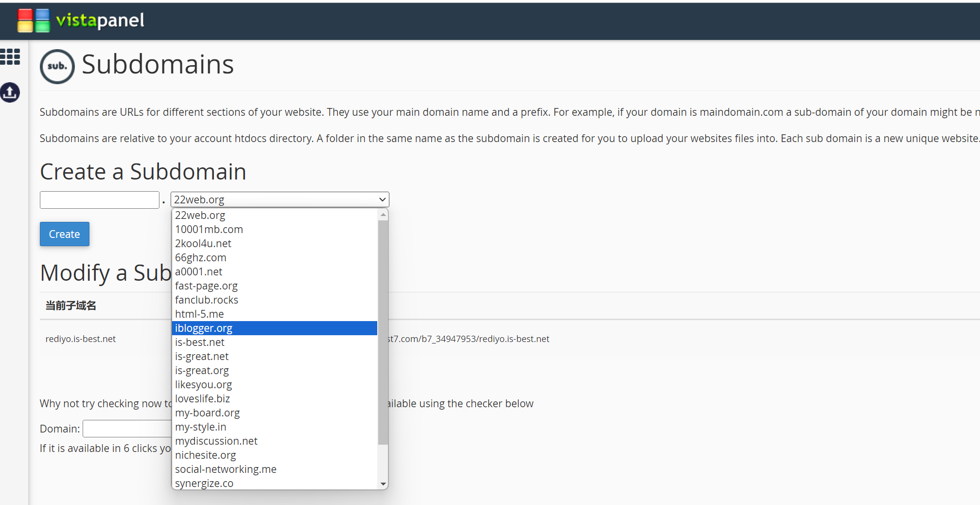The width and height of the screenshot is (980, 505).
Task: Click the VistaPanel logo
Action: tap(81, 20)
